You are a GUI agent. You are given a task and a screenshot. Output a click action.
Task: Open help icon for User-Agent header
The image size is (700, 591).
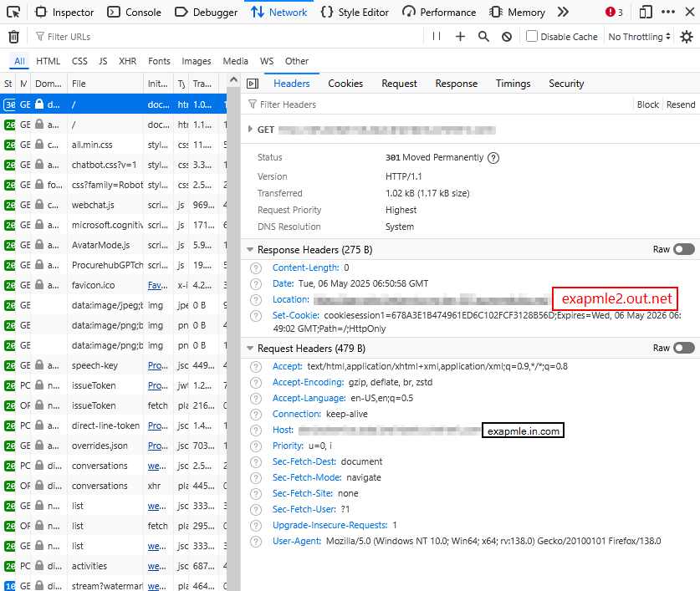(x=256, y=542)
